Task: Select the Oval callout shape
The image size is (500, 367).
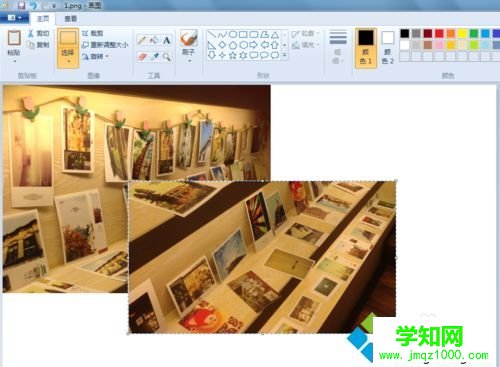Action: (x=264, y=55)
